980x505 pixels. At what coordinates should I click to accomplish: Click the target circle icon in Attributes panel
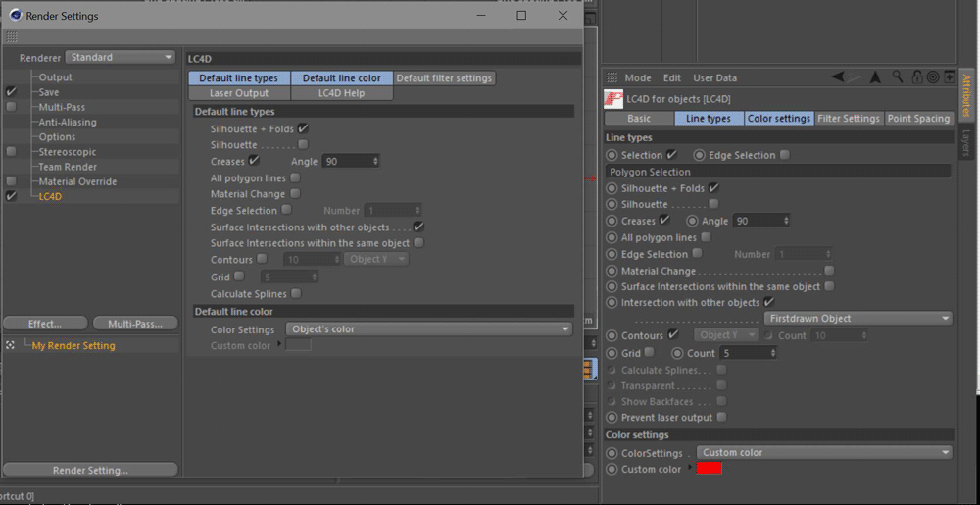click(933, 77)
